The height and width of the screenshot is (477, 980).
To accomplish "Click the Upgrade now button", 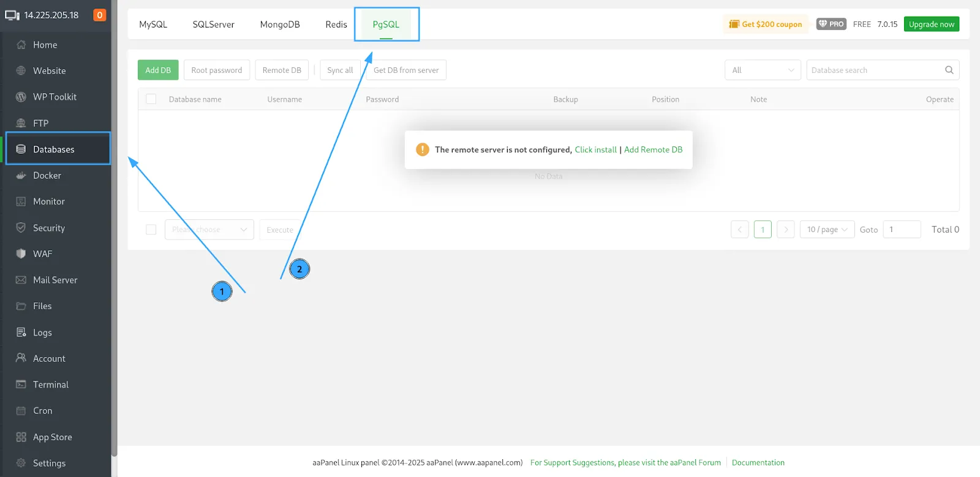I will click(x=932, y=24).
